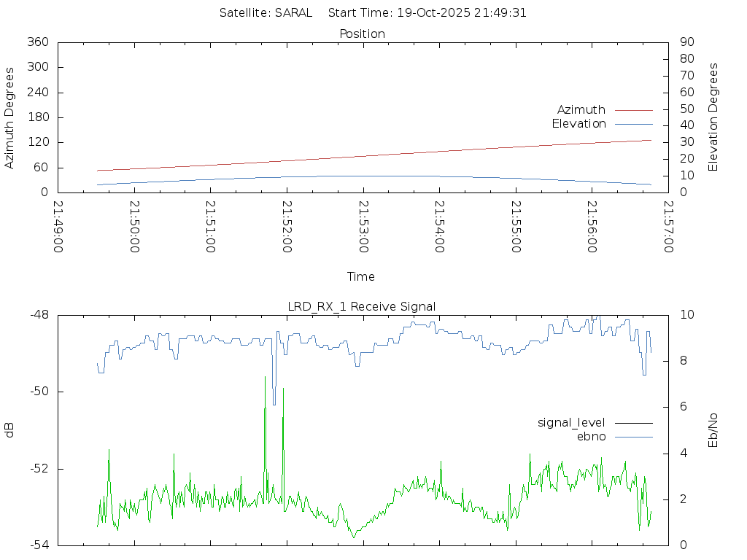Select the Azimuth legend label
747x560 pixels.
[581, 110]
